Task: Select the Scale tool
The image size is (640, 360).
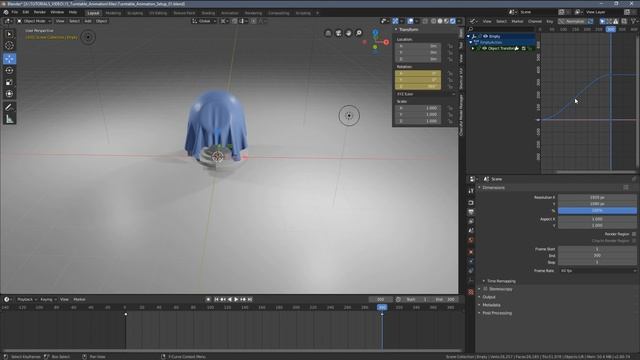Action: click(9, 82)
